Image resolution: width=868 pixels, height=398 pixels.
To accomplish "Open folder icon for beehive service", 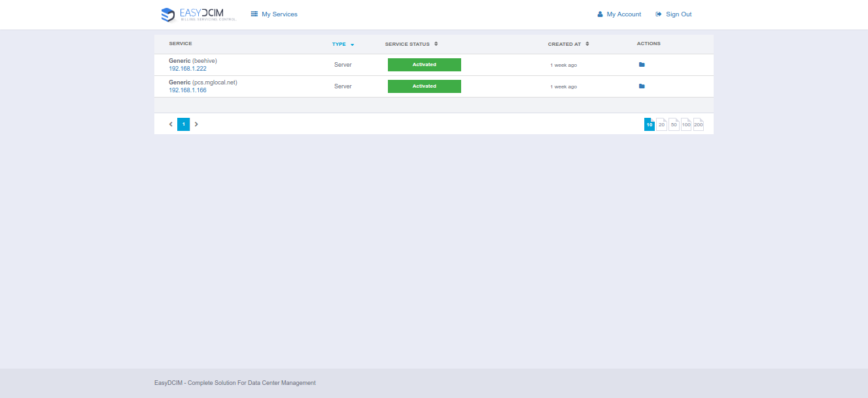I will (x=642, y=65).
